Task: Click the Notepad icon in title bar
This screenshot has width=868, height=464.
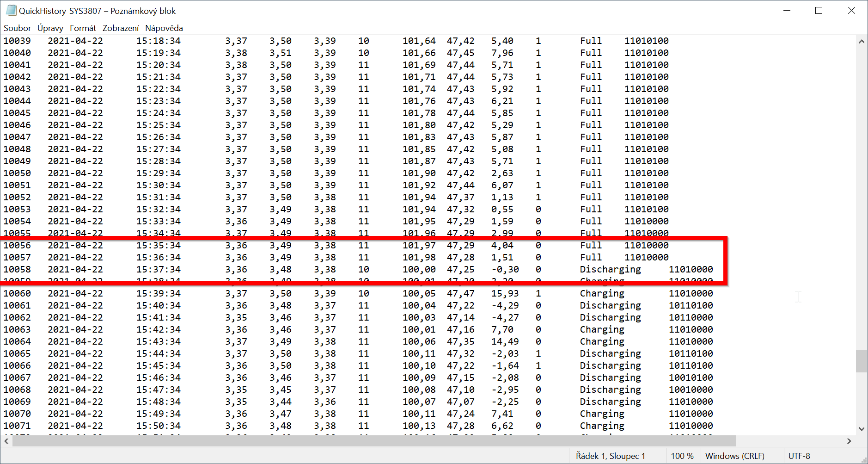Action: [x=11, y=11]
